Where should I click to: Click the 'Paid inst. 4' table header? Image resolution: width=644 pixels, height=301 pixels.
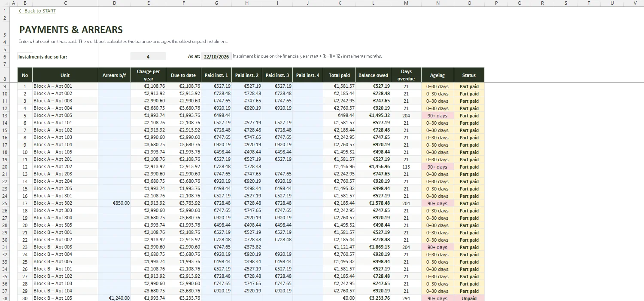point(308,75)
